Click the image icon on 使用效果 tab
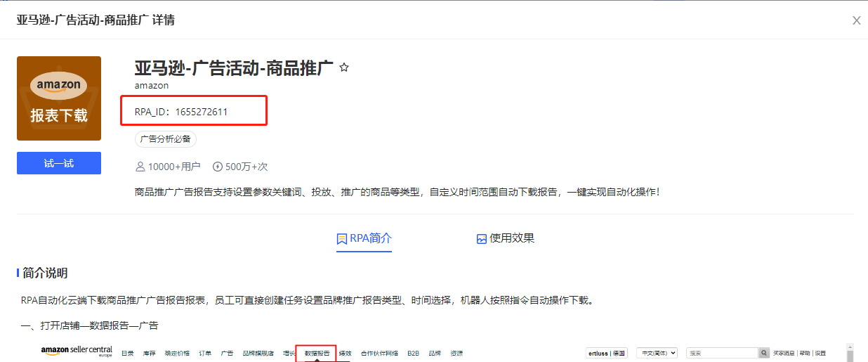868x362 pixels. point(482,239)
